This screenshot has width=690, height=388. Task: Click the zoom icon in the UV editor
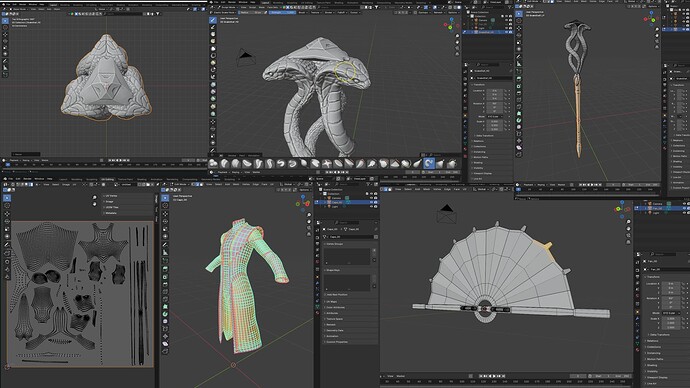[95, 197]
